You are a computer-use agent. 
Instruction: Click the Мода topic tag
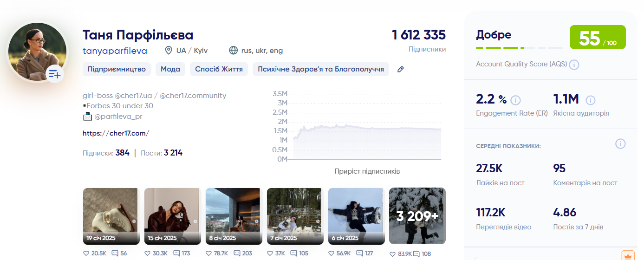[170, 69]
